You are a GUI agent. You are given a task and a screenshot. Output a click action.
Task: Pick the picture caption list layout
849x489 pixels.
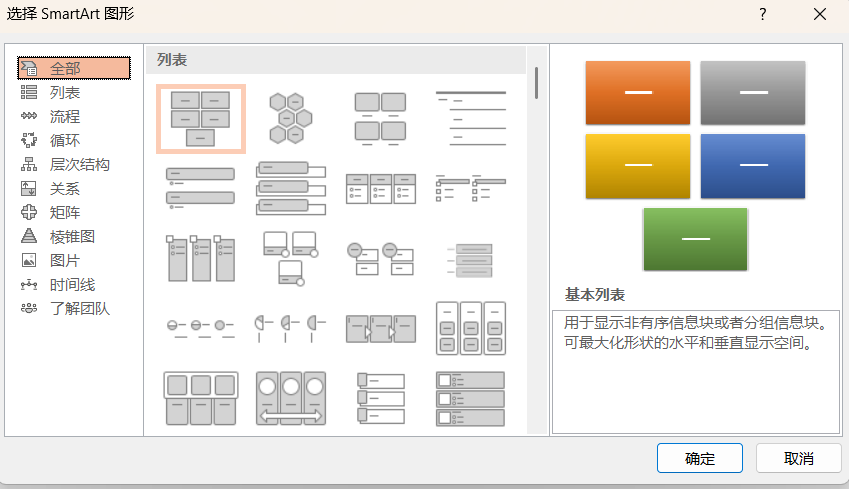click(381, 119)
